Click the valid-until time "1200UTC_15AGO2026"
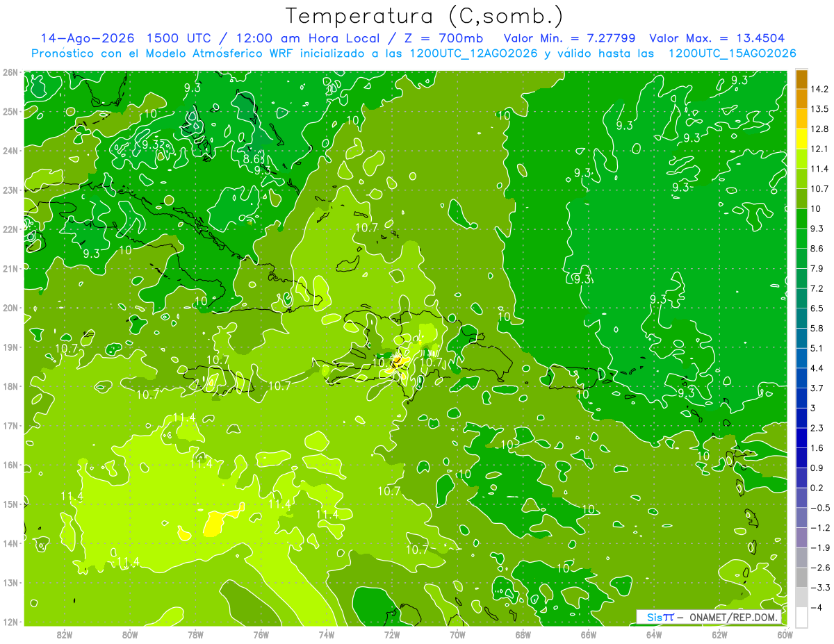834x644 pixels. [x=732, y=53]
